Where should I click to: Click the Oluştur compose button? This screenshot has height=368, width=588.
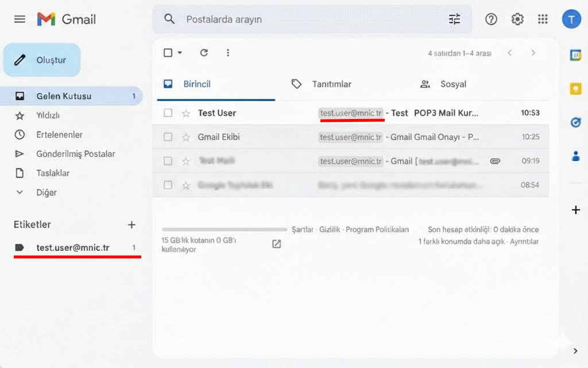pos(42,60)
